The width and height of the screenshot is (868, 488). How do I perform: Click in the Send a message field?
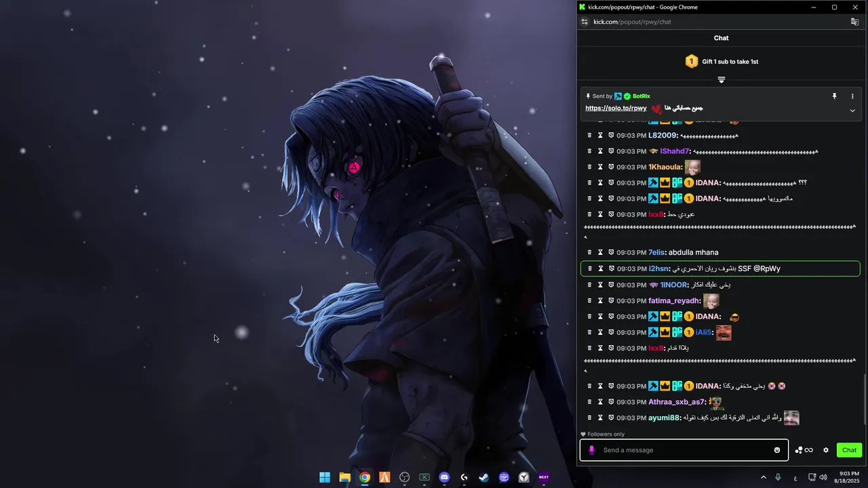tap(685, 450)
